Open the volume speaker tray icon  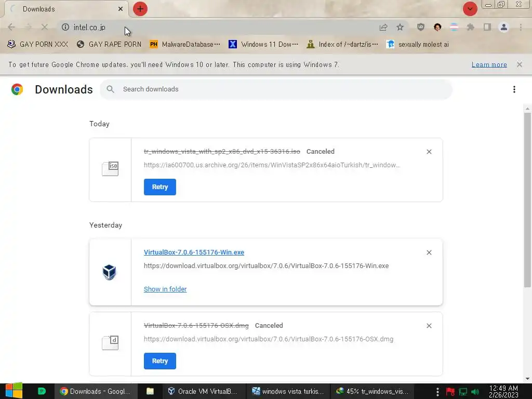click(475, 392)
